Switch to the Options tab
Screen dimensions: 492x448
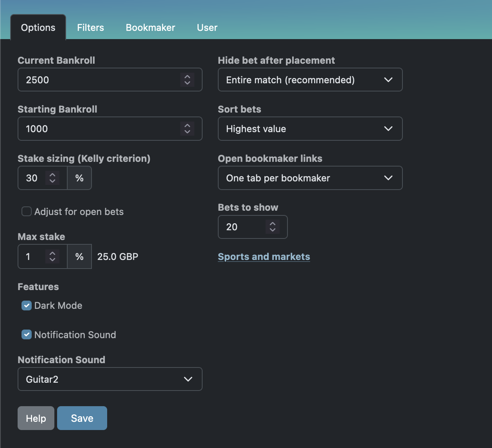38,27
